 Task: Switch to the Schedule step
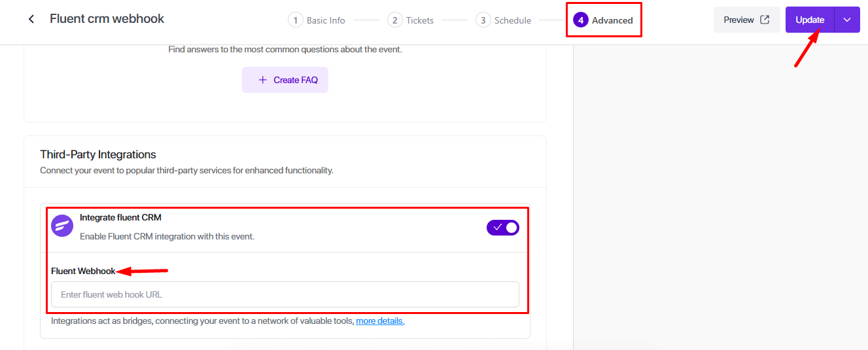click(x=513, y=20)
